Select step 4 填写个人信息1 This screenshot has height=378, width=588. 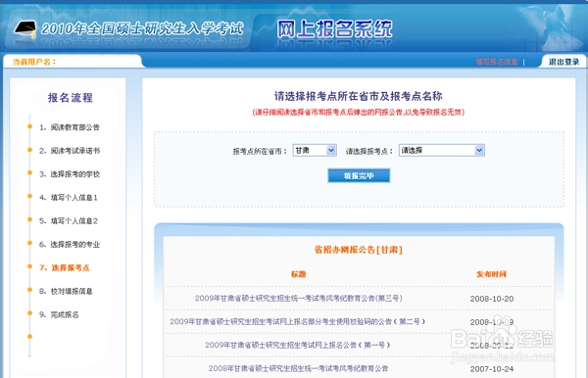point(69,198)
